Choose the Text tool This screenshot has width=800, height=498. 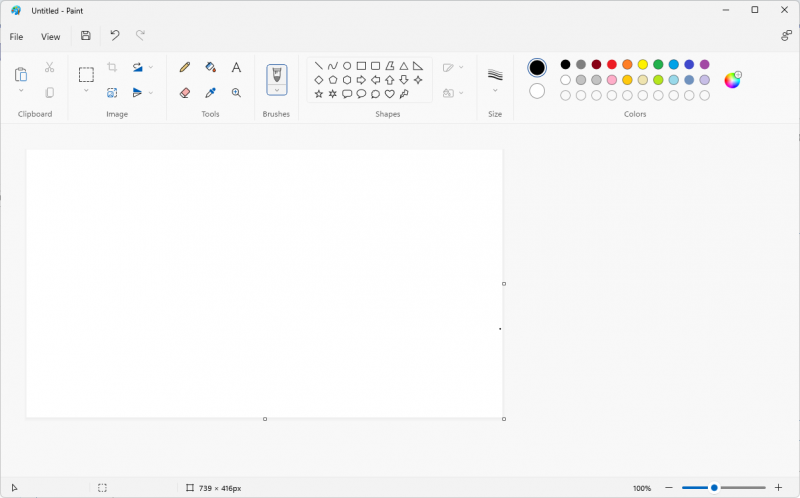(236, 67)
